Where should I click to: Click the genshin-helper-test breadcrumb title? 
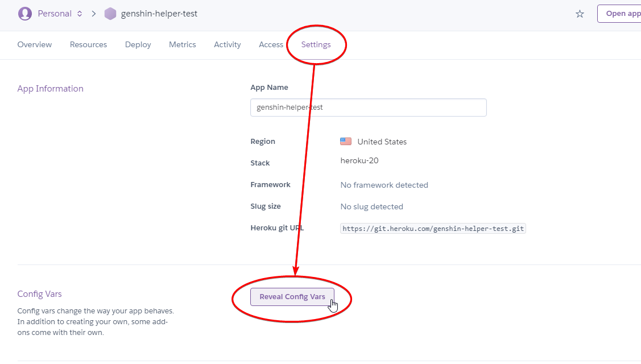pos(159,14)
